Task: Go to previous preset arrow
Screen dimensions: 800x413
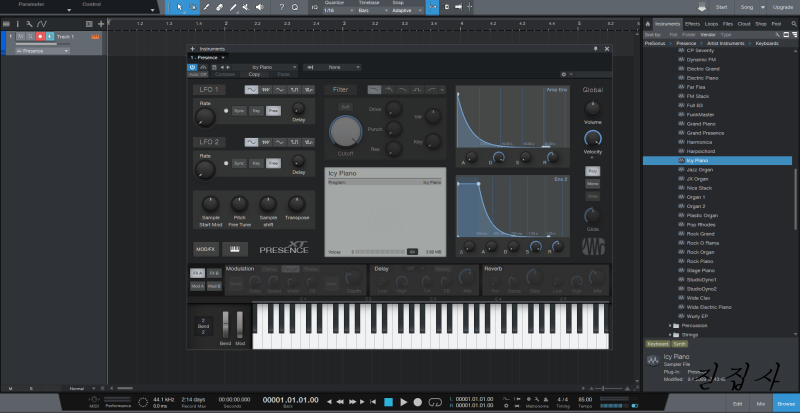Action: tap(222, 67)
